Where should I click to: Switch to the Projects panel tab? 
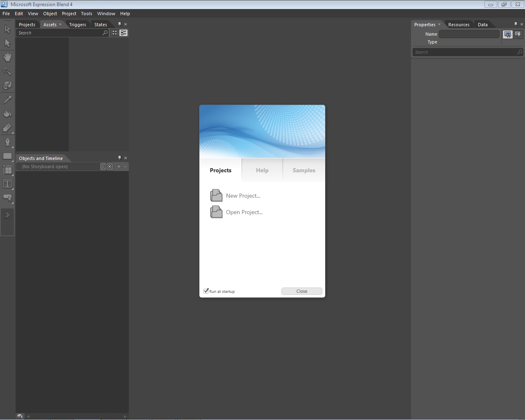click(27, 25)
